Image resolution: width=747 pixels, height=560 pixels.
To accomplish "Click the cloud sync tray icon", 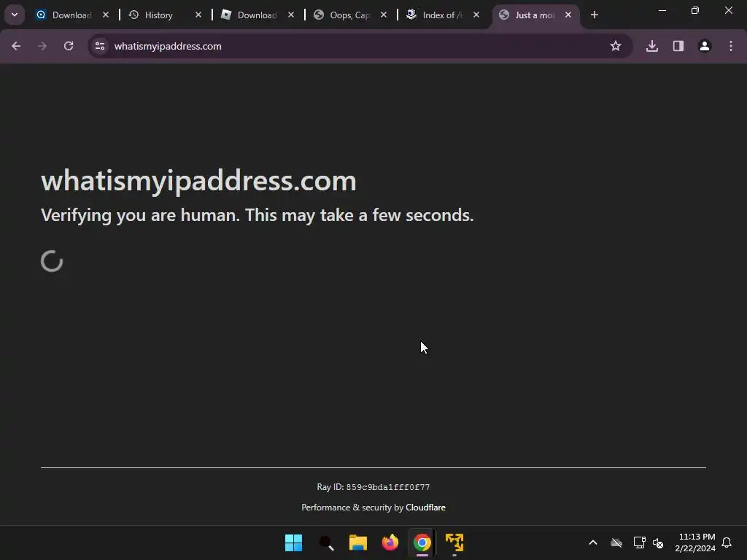I will pos(616,542).
